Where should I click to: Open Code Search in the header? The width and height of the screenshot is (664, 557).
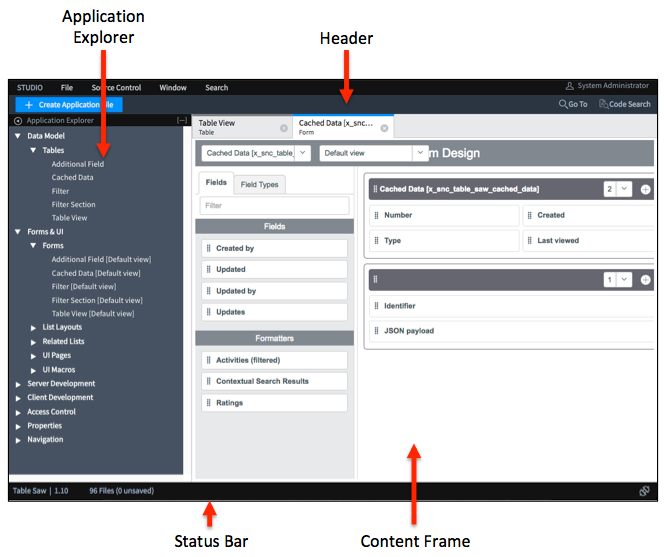coord(624,104)
